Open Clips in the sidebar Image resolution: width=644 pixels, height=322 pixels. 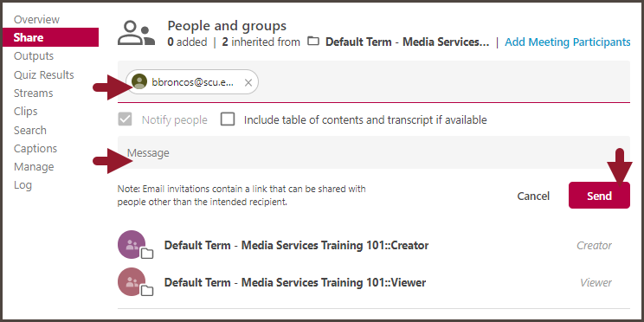click(25, 112)
